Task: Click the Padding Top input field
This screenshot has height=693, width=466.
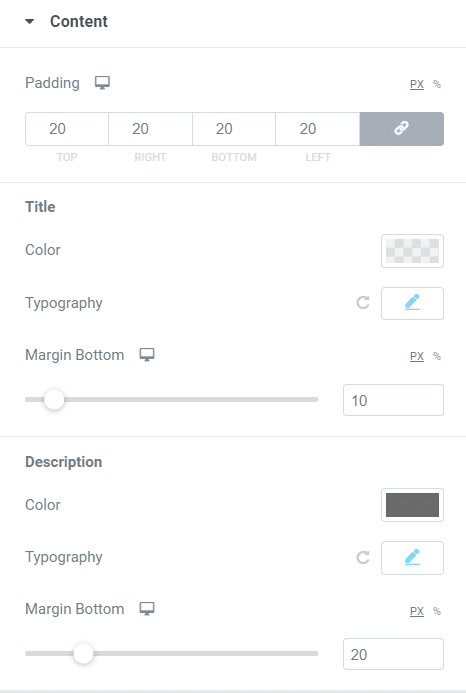Action: (67, 129)
